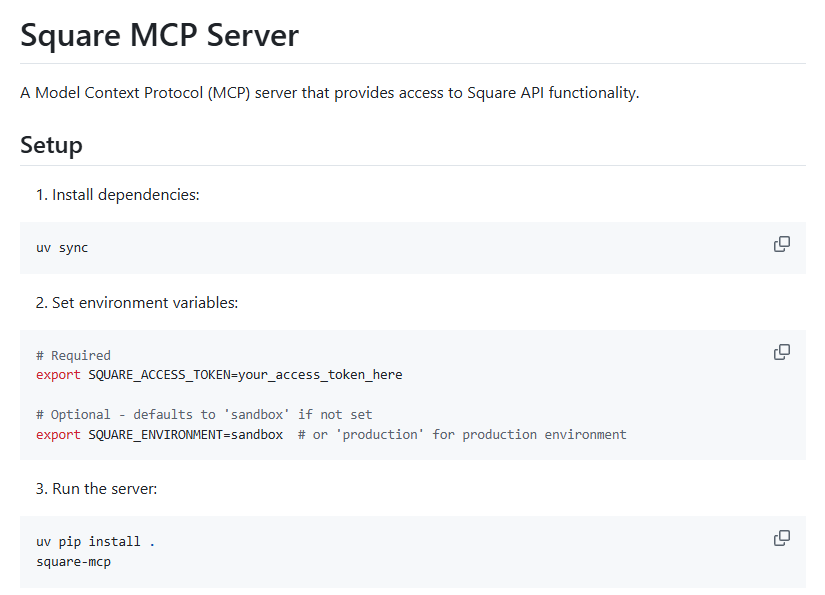Viewport: 825px width, 595px height.
Task: Click '1. Install dependencies:' step text
Action: click(118, 195)
